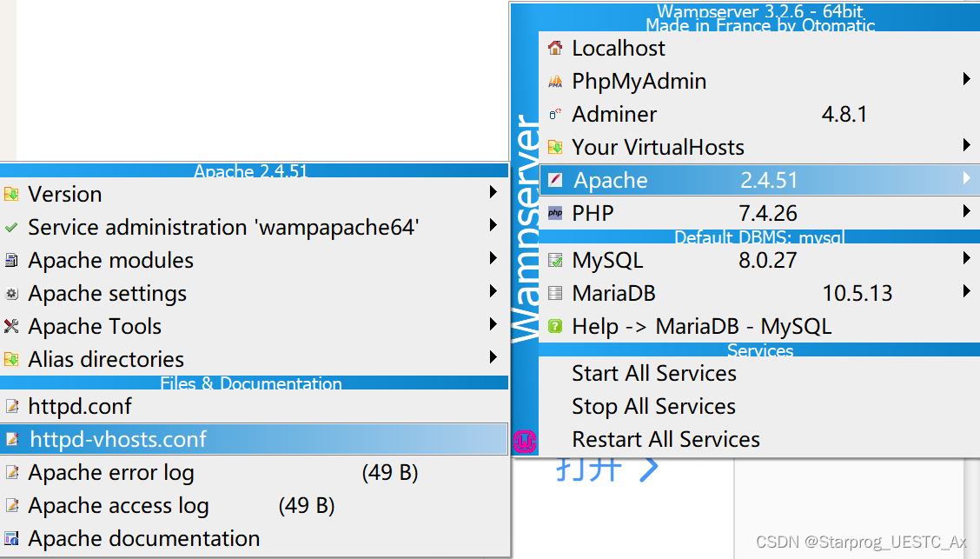Open the Localhost menu entry
Image resolution: width=980 pixels, height=559 pixels.
pyautogui.click(x=758, y=48)
